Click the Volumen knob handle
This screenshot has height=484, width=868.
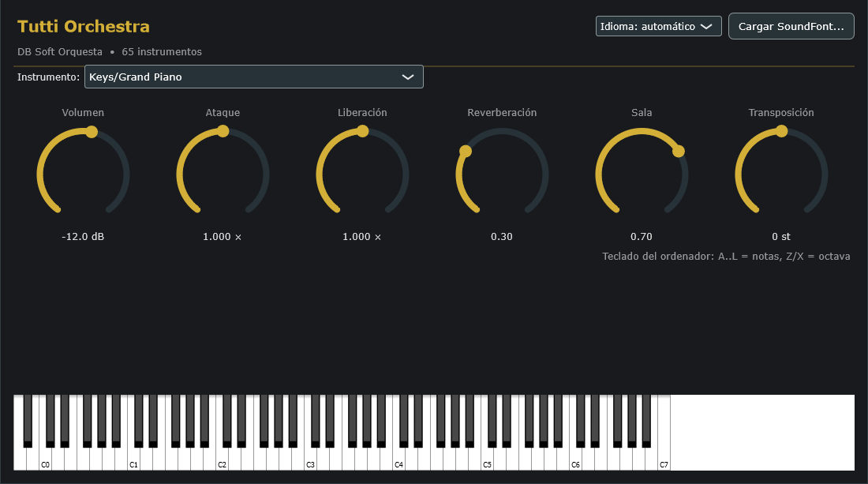[x=92, y=132]
